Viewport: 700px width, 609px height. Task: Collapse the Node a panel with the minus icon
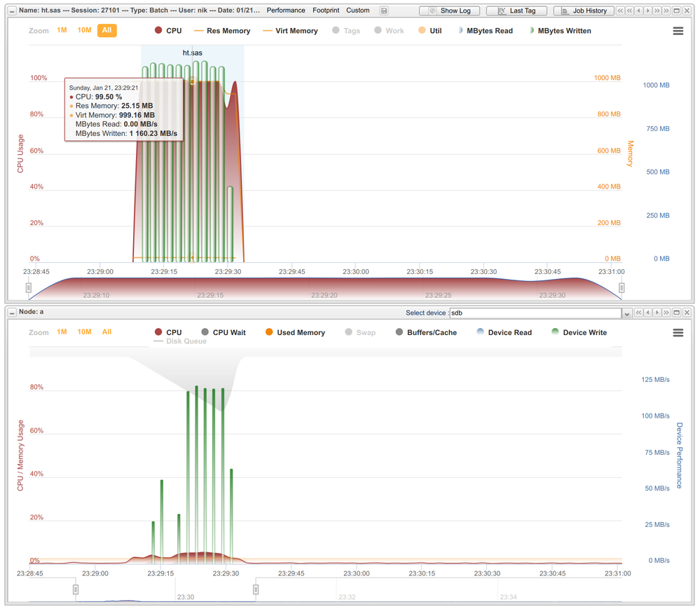(x=12, y=313)
